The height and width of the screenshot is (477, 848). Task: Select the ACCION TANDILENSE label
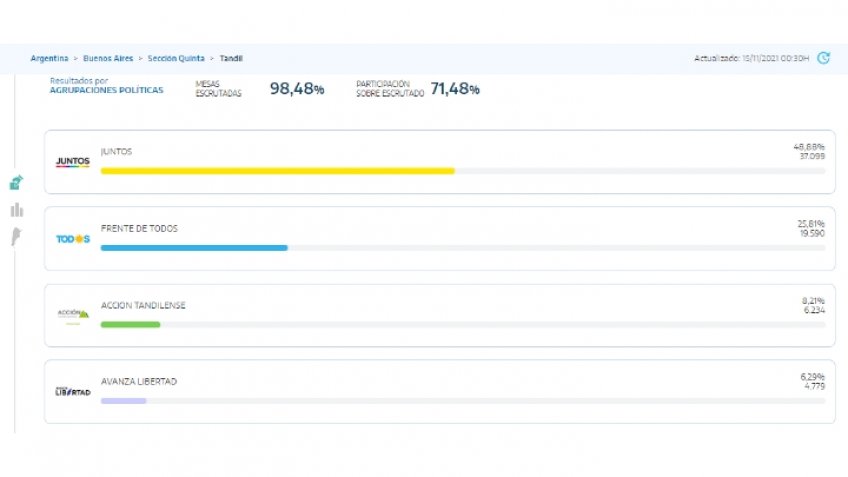pyautogui.click(x=143, y=306)
